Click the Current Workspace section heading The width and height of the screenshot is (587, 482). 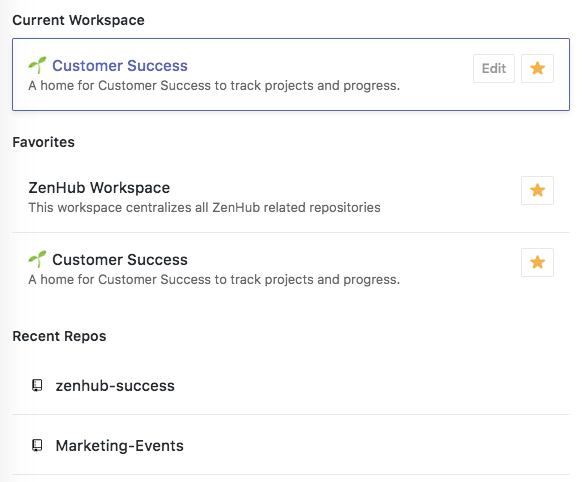pyautogui.click(x=78, y=20)
